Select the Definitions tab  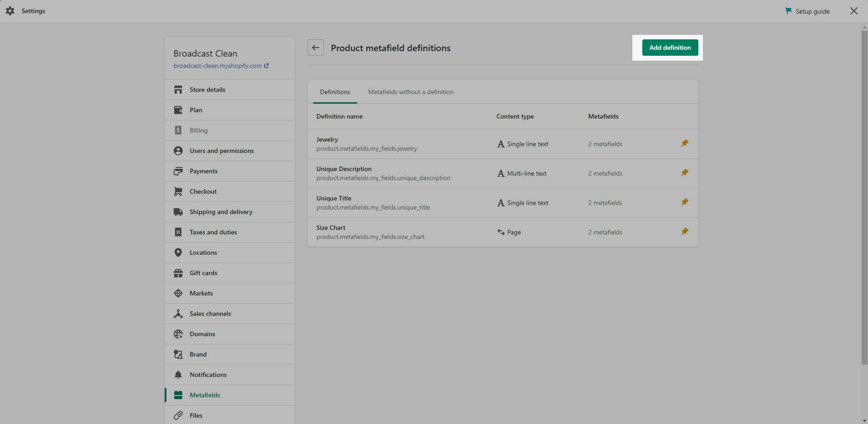coord(335,92)
